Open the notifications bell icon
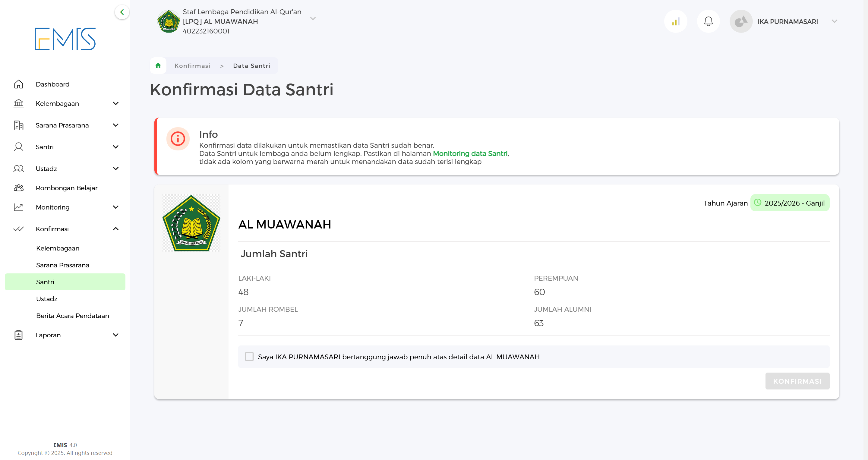The height and width of the screenshot is (460, 868). click(x=708, y=21)
